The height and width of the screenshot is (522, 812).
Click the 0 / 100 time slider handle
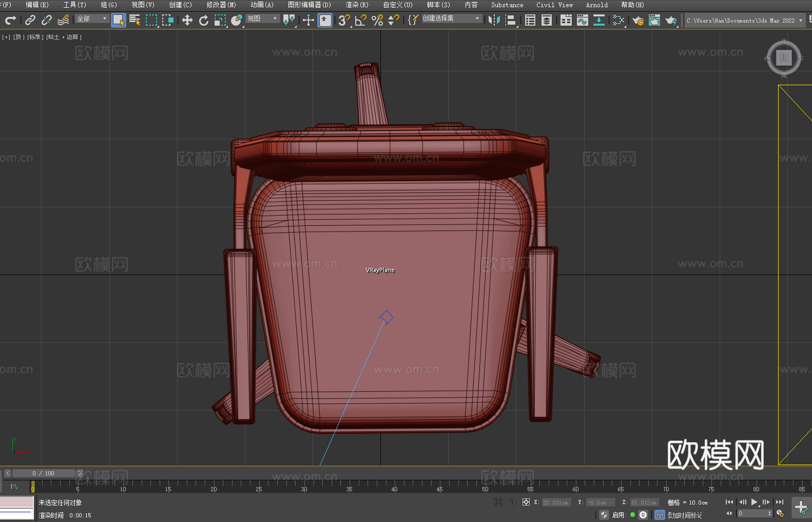pos(44,473)
